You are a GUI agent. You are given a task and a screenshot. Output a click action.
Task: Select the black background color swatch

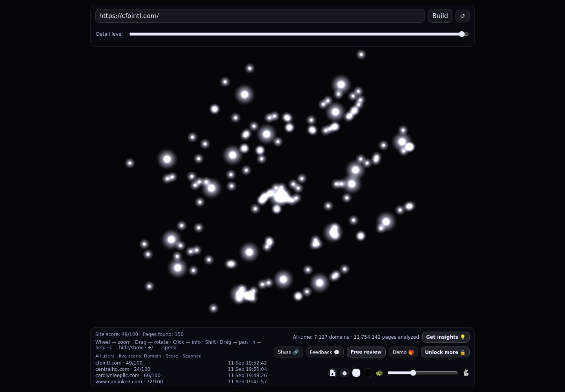(x=368, y=373)
